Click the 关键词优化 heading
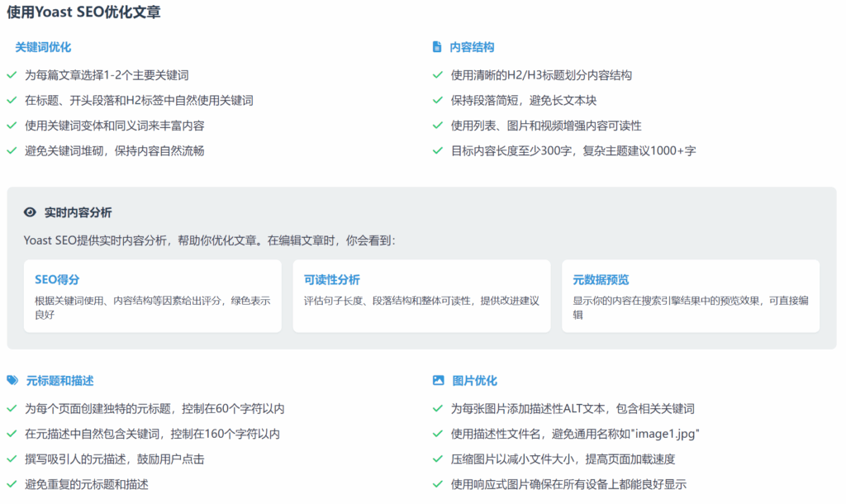 coord(43,47)
